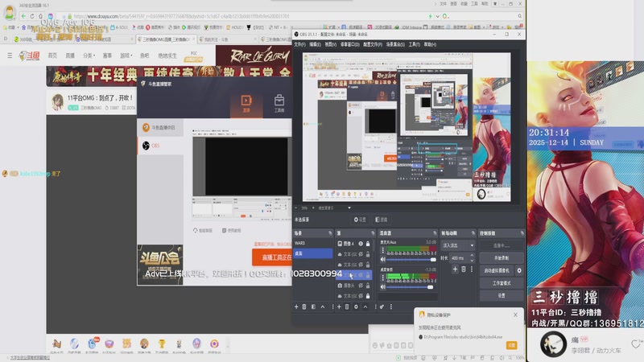The height and width of the screenshot is (362, 644).
Task: Click the browser back arrow
Action: click(x=23, y=16)
